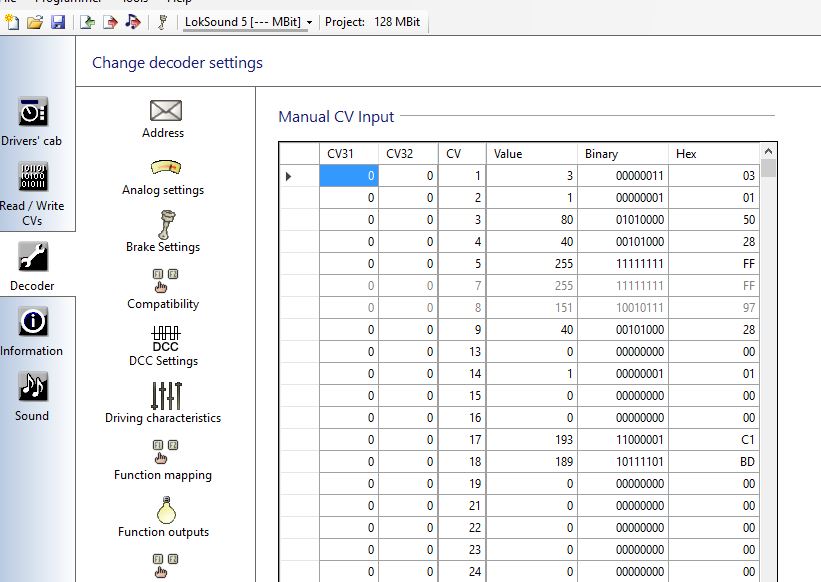Open the DCC Settings page
Screen dimensions: 821x582
point(163,346)
